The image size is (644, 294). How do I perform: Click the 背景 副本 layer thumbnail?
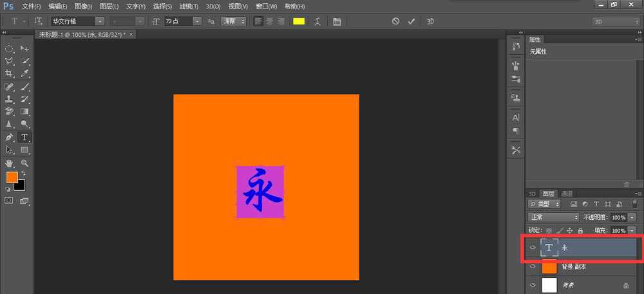point(549,266)
